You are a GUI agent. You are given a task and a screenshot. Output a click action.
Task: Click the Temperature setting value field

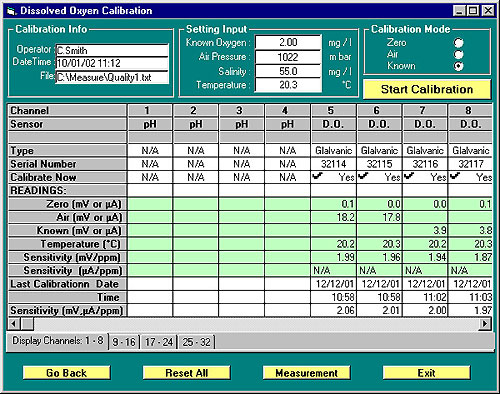point(288,85)
